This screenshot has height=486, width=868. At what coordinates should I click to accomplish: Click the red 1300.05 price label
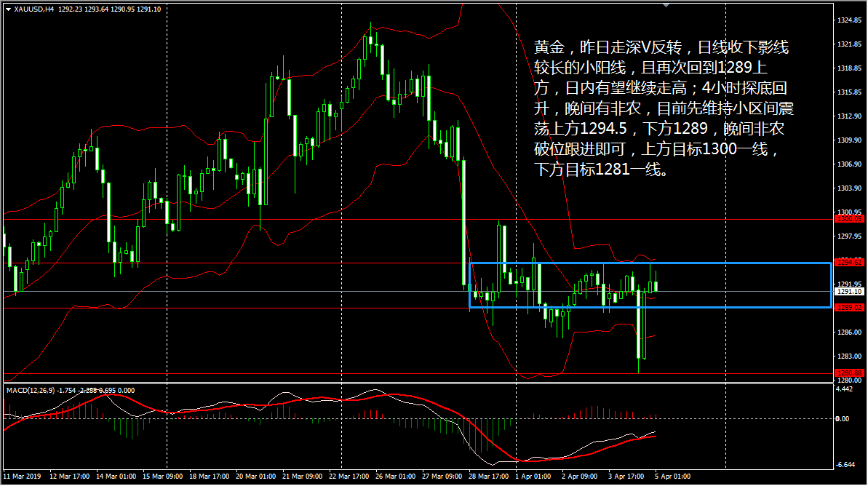(850, 219)
